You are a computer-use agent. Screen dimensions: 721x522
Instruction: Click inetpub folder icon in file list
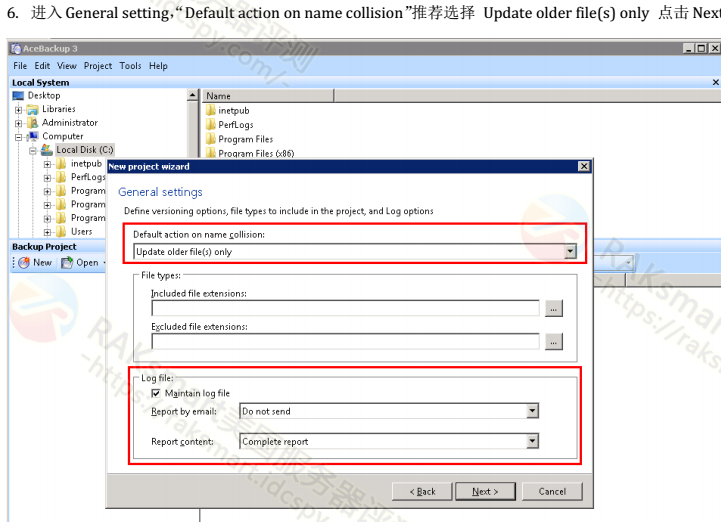tap(211, 110)
